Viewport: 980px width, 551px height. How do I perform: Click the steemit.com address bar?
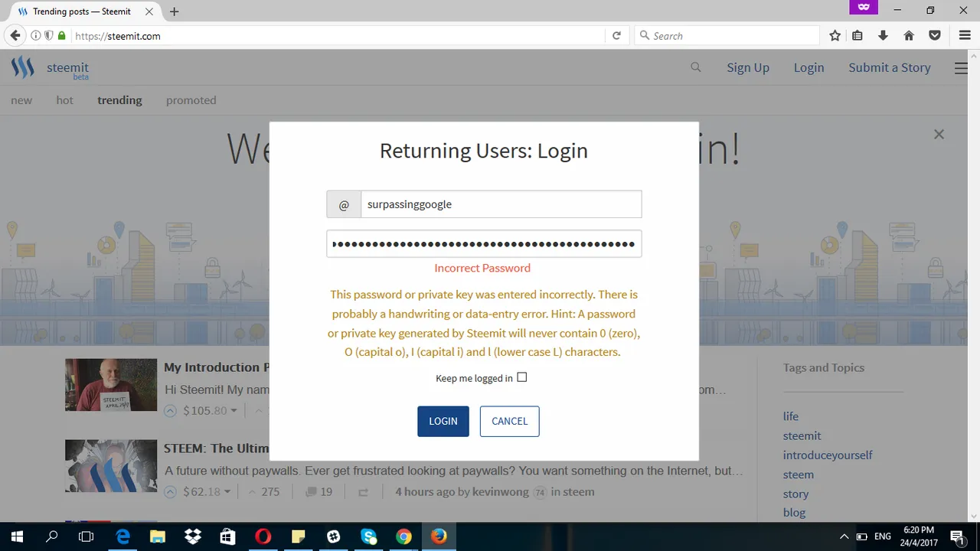click(x=337, y=36)
